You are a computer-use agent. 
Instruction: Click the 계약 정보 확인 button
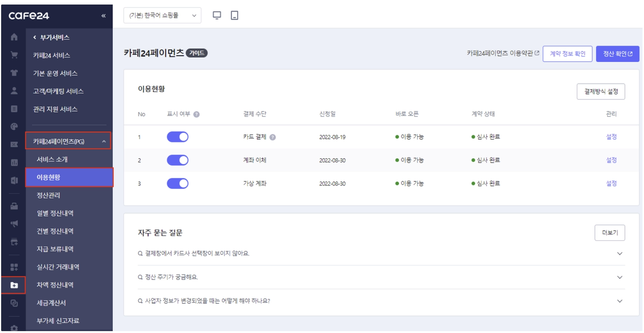[567, 54]
